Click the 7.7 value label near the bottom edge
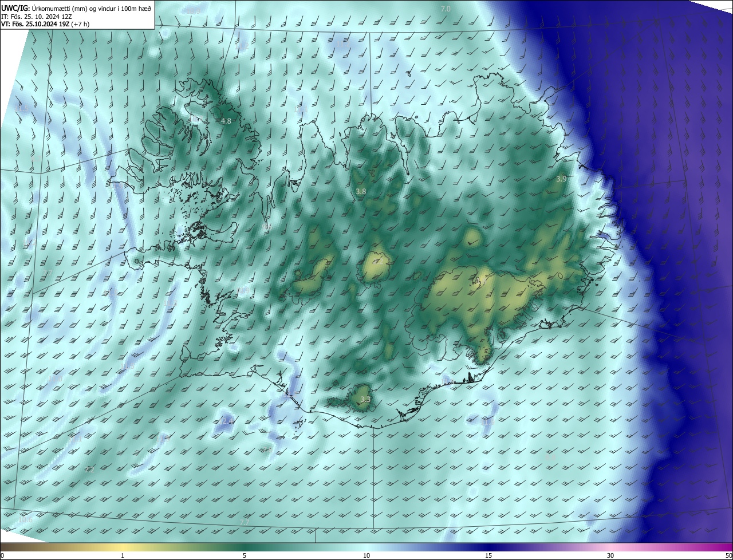The height and width of the screenshot is (560, 733). [x=245, y=523]
